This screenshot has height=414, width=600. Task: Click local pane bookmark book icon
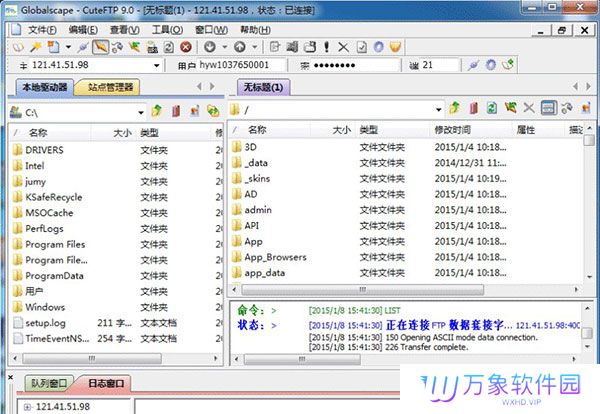tap(176, 111)
